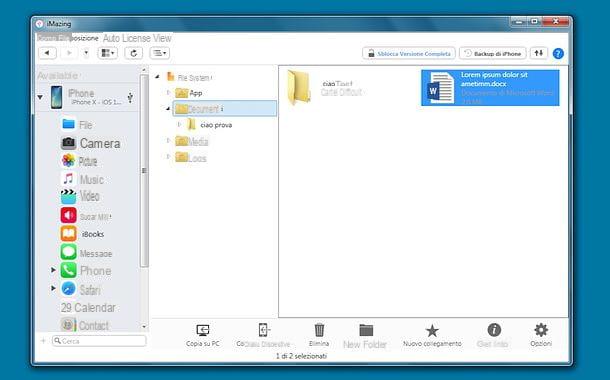Viewport: 610px width, 380px height.
Task: Click New Folder button
Action: (365, 336)
